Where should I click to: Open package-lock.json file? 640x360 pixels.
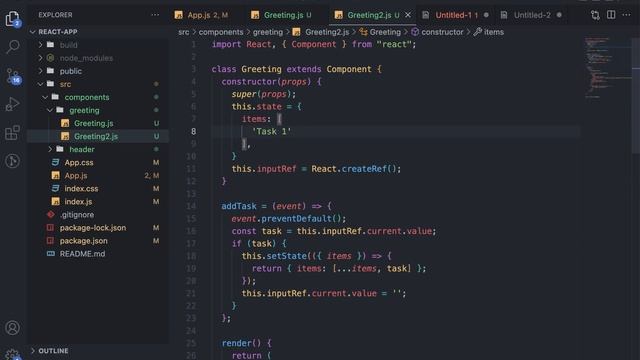click(x=98, y=227)
